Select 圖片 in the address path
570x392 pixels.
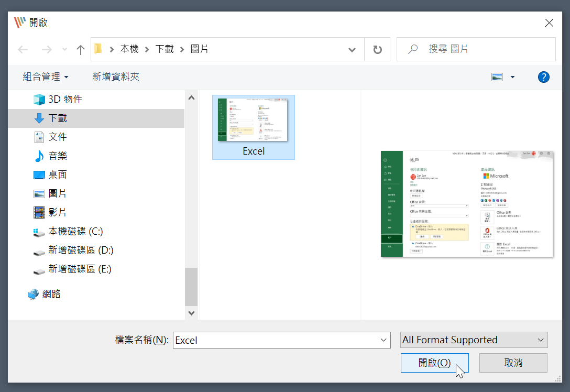coord(199,49)
